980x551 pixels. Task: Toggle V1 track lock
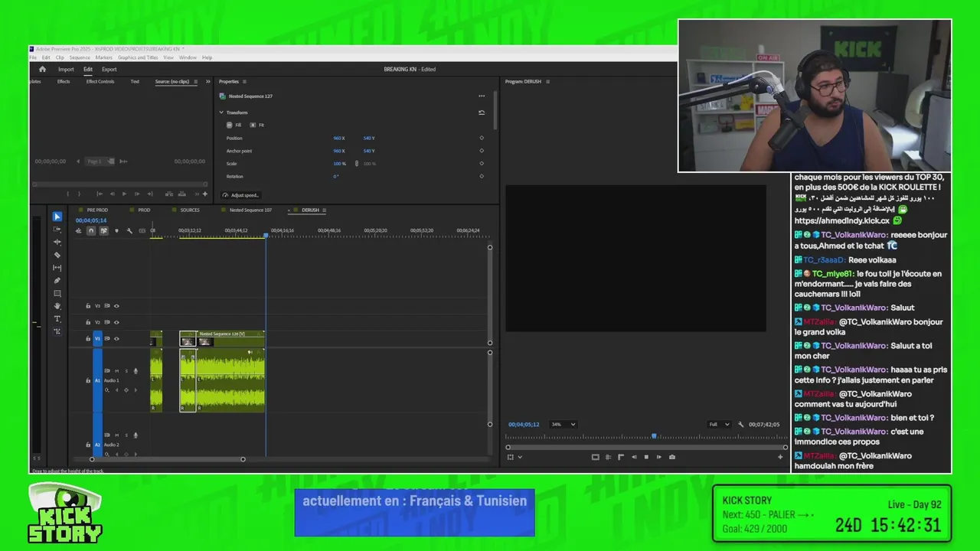click(x=88, y=338)
